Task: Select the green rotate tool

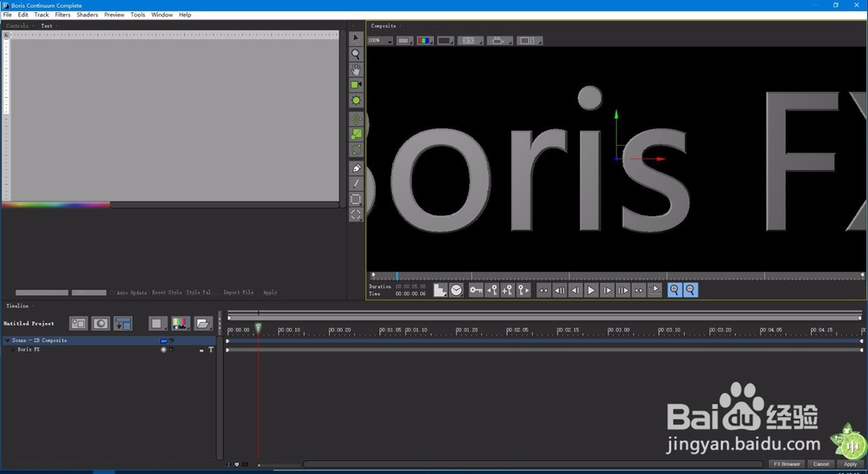Action: tap(356, 149)
